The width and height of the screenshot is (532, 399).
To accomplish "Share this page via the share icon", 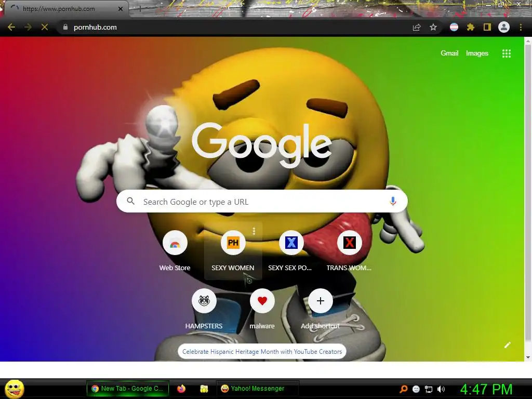I will [x=417, y=27].
